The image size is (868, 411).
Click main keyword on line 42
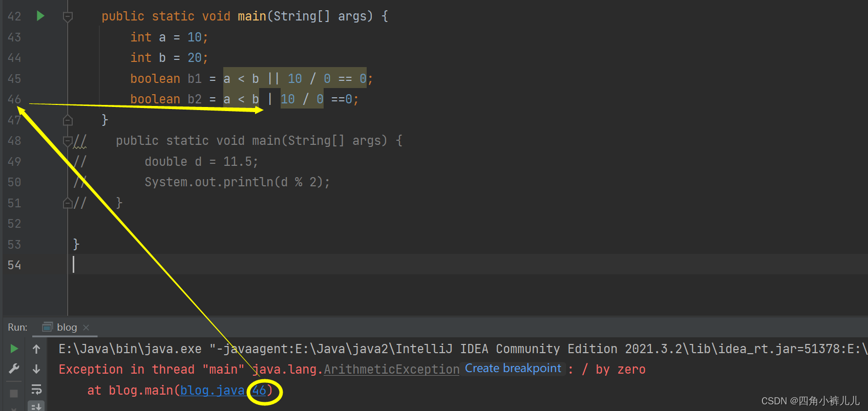point(252,16)
